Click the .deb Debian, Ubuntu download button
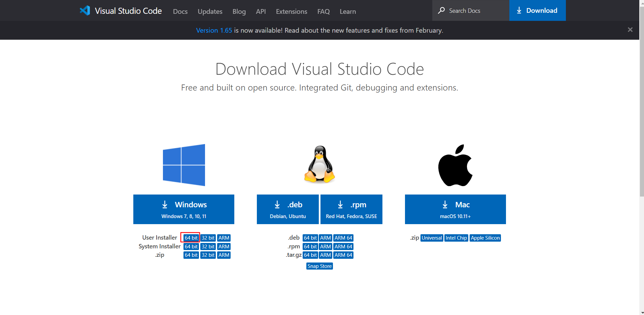 pos(288,209)
